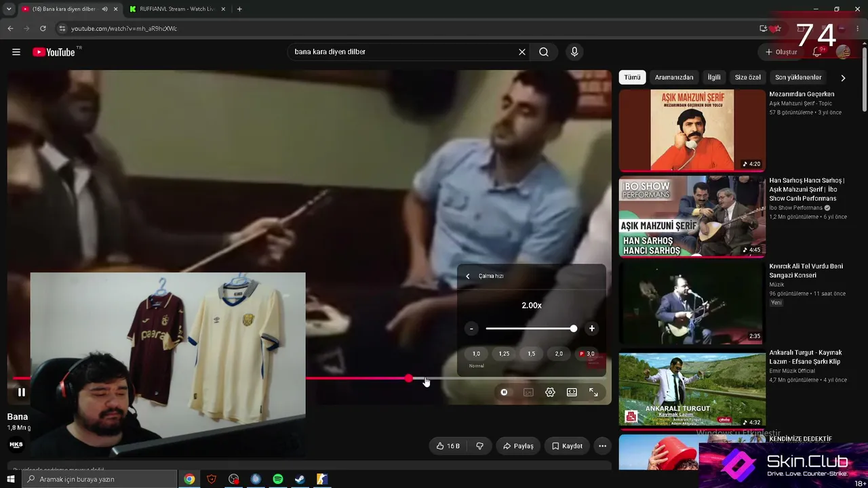The width and height of the screenshot is (868, 488).
Task: Set playback speed to 1,5
Action: pos(532,354)
